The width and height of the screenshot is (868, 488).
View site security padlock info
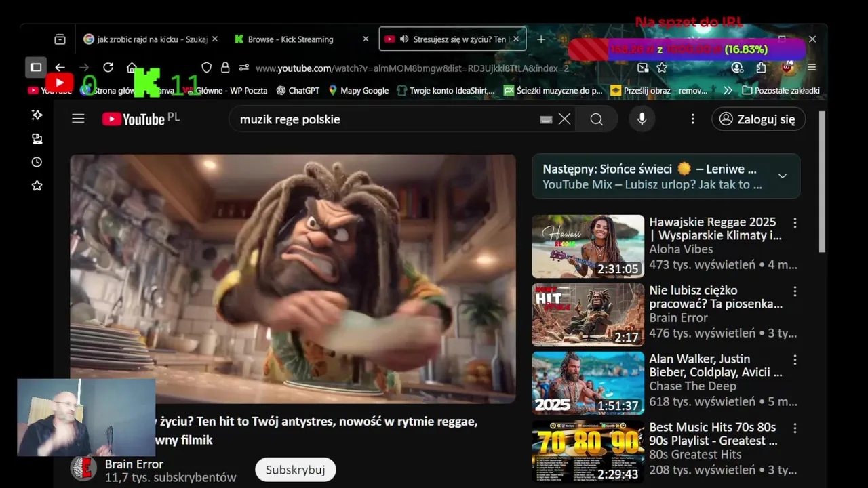coord(225,68)
